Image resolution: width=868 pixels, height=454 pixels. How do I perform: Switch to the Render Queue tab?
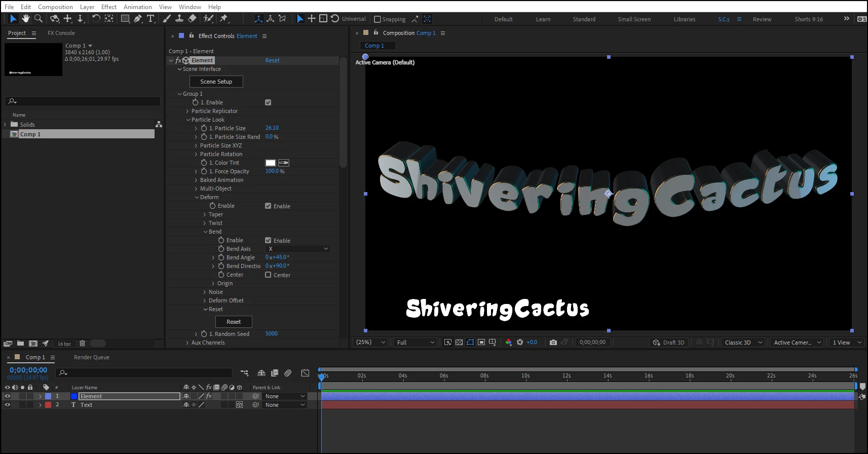click(92, 357)
